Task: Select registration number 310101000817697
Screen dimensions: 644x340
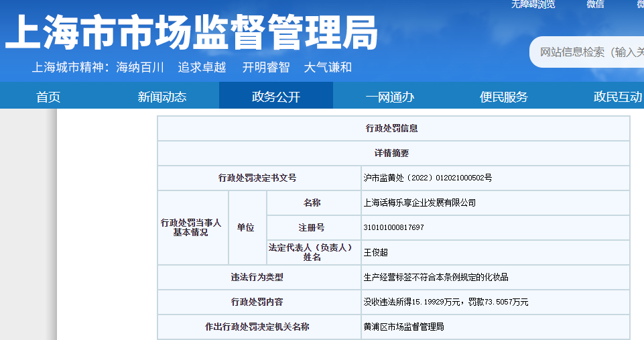Action: tap(393, 227)
